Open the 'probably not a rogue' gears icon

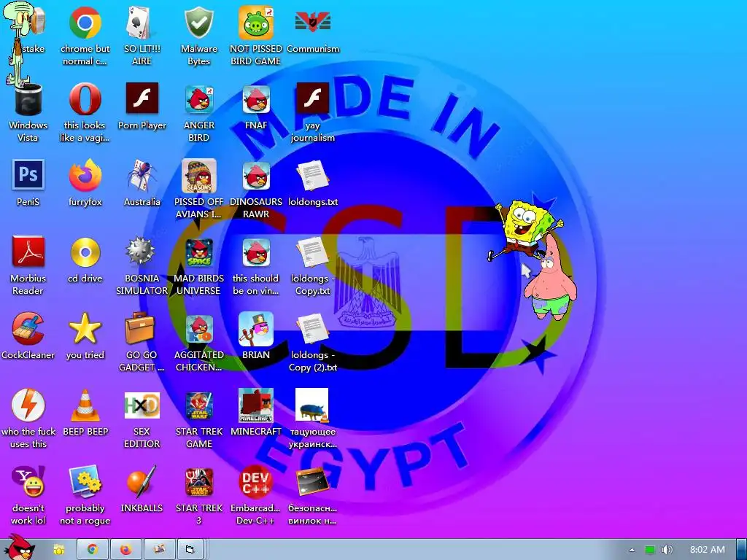point(85,481)
